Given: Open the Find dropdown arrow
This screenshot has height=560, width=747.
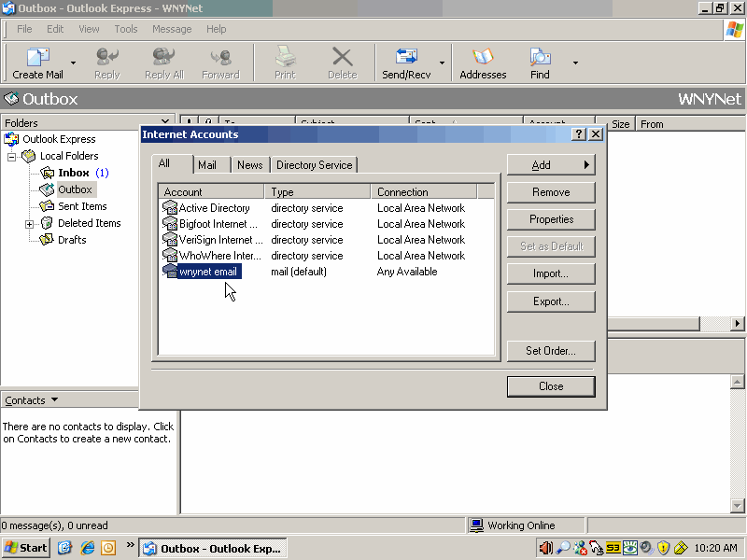Looking at the screenshot, I should click(x=575, y=63).
